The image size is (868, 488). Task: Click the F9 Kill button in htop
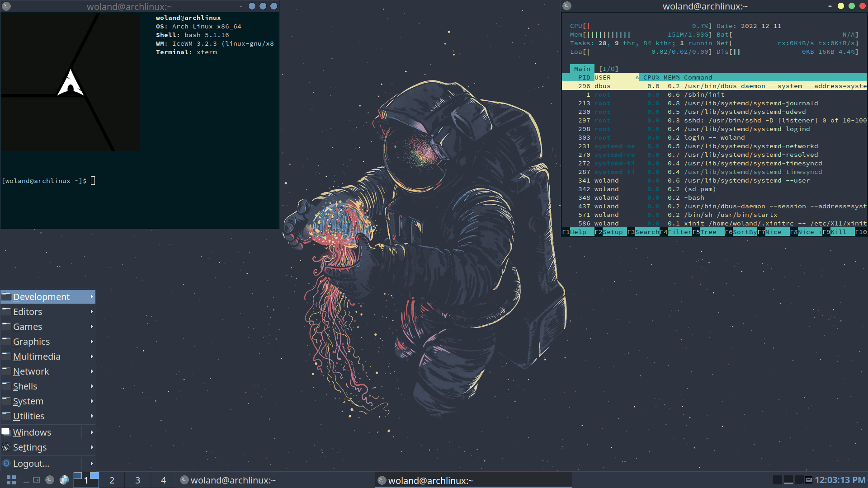[x=838, y=232]
